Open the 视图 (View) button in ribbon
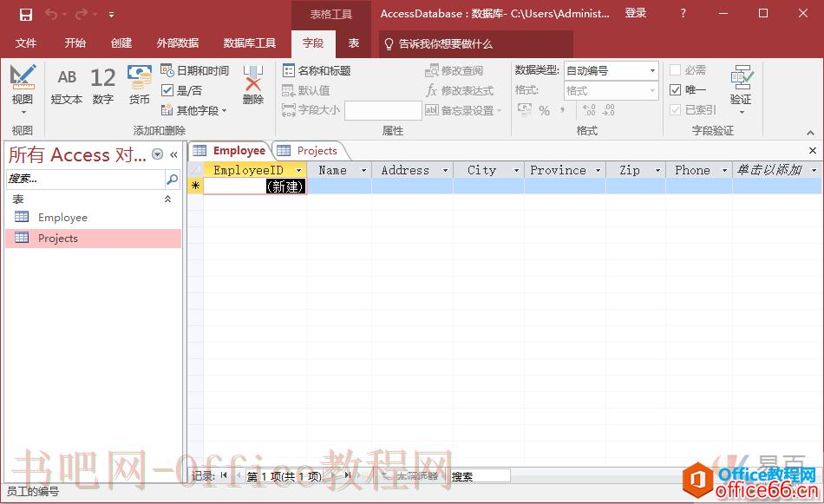This screenshot has height=504, width=824. (23, 89)
